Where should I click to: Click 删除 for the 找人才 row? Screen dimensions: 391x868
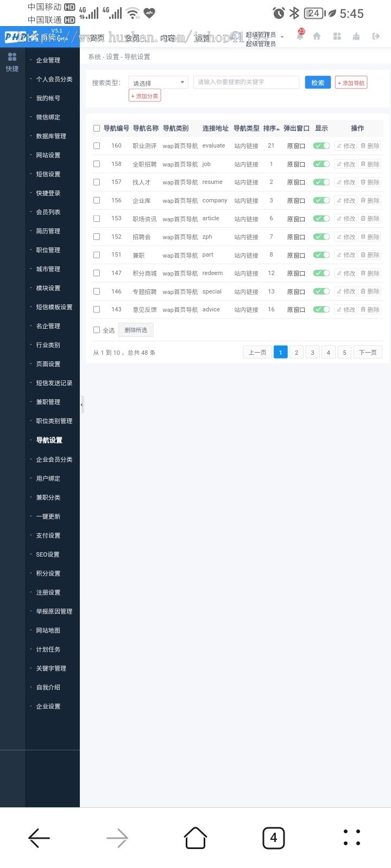click(370, 182)
